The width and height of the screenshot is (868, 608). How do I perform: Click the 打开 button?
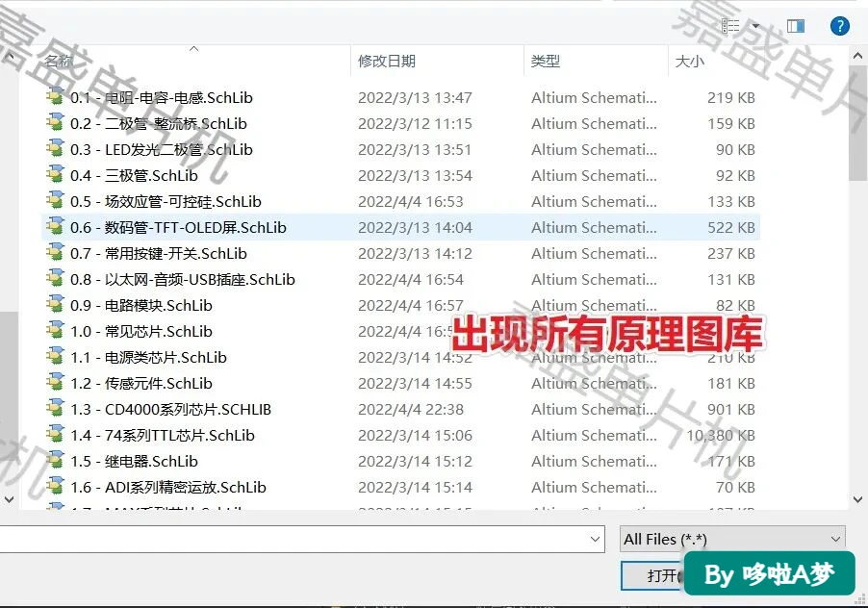click(x=653, y=576)
